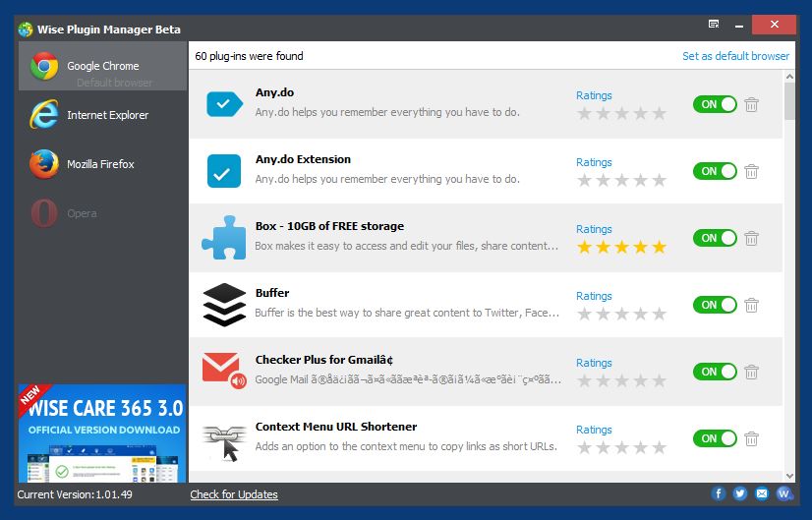The width and height of the screenshot is (812, 520).
Task: Click the Checker Plus for Gmail icon
Action: click(224, 371)
